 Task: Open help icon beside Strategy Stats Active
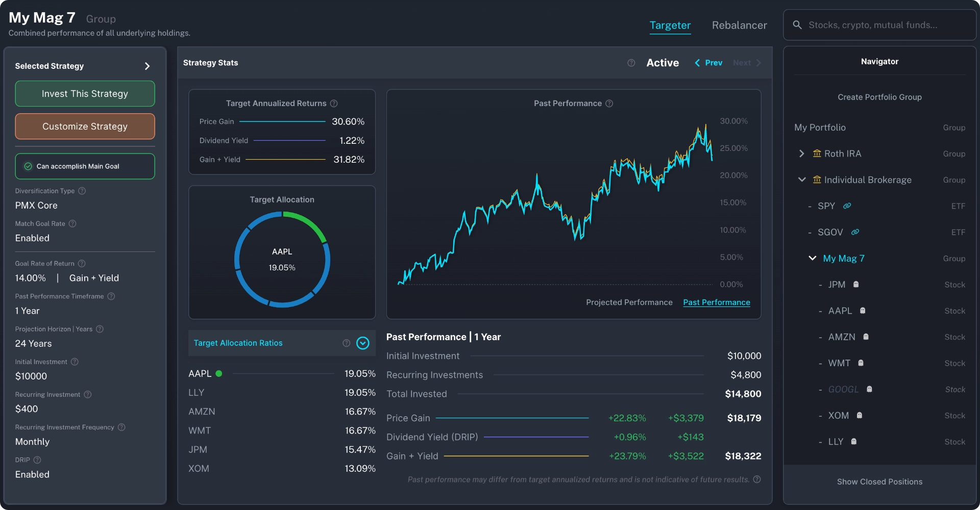[631, 63]
